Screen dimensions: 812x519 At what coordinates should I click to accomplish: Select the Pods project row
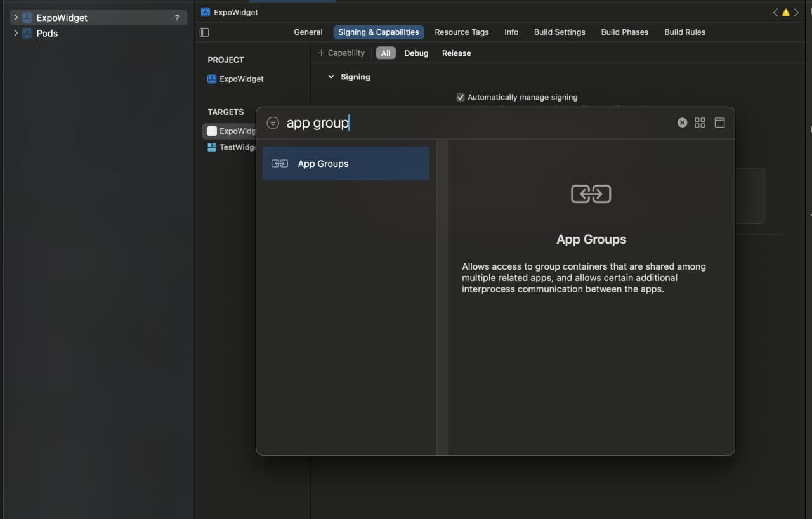(x=98, y=33)
